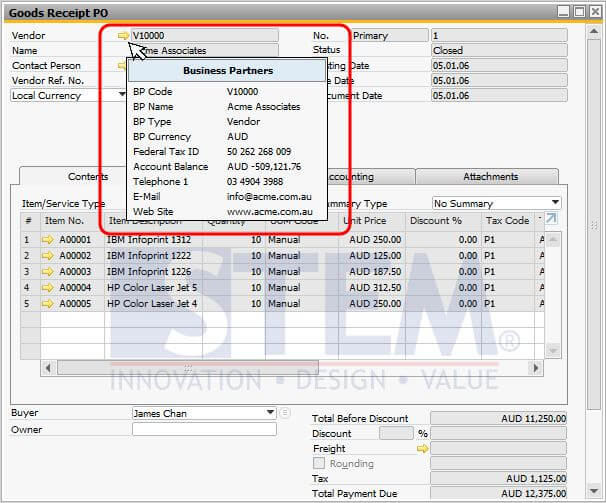This screenshot has width=606, height=503.
Task: Minimize the Goods Receipt PO window
Action: pyautogui.click(x=563, y=12)
